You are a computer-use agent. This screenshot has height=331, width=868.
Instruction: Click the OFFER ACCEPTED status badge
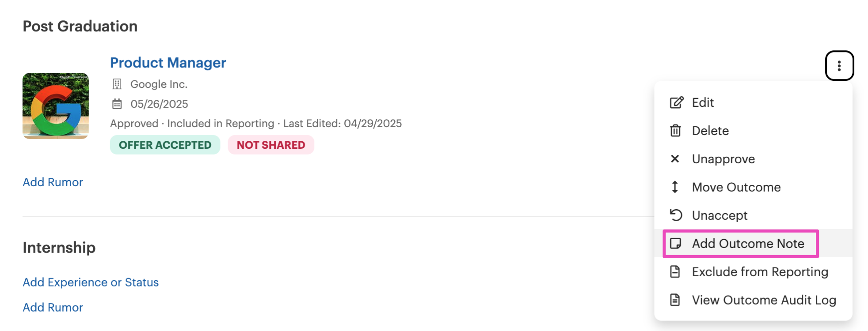[165, 145]
